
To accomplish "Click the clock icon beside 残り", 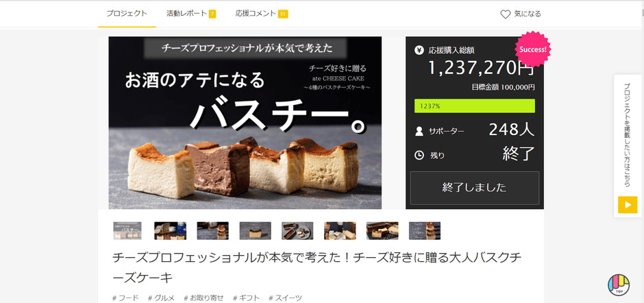I will [x=419, y=155].
